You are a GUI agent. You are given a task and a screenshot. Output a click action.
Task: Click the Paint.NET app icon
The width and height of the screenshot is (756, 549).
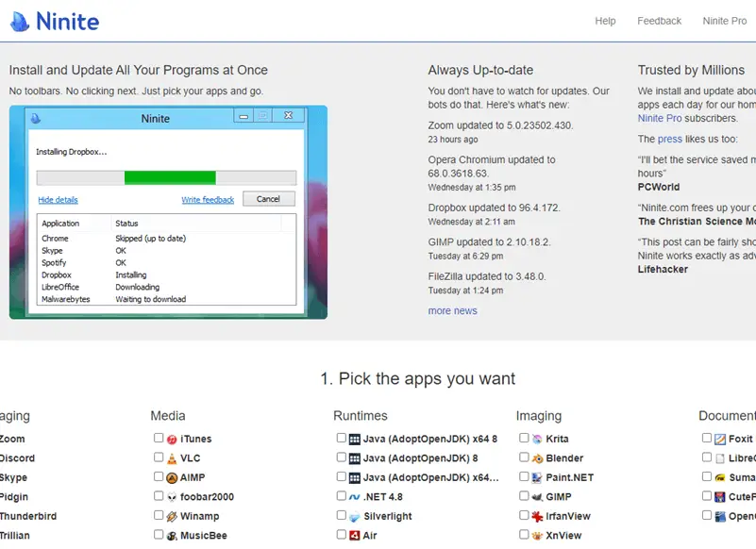pos(537,477)
